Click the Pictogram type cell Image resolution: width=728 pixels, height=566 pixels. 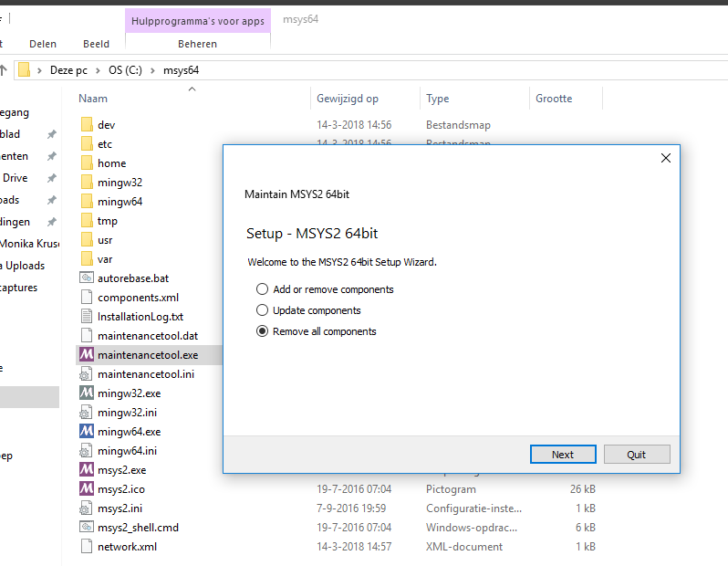pos(451,489)
